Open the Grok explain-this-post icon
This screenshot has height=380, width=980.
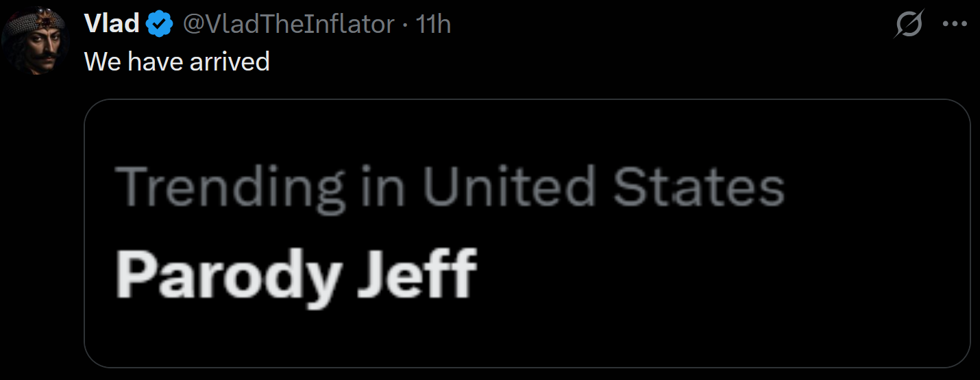coord(909,25)
